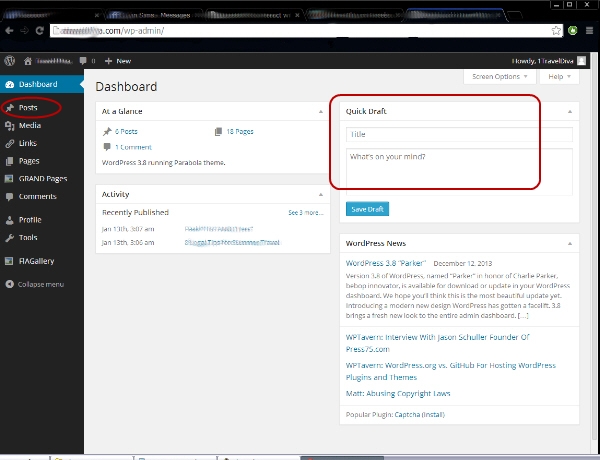The height and width of the screenshot is (460, 600).
Task: Click the browser forward arrow
Action: point(24,31)
